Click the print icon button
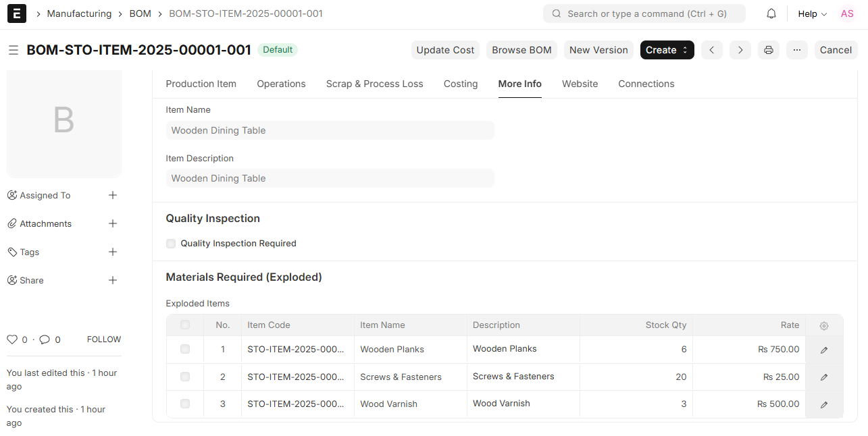868x436 pixels. [x=769, y=50]
